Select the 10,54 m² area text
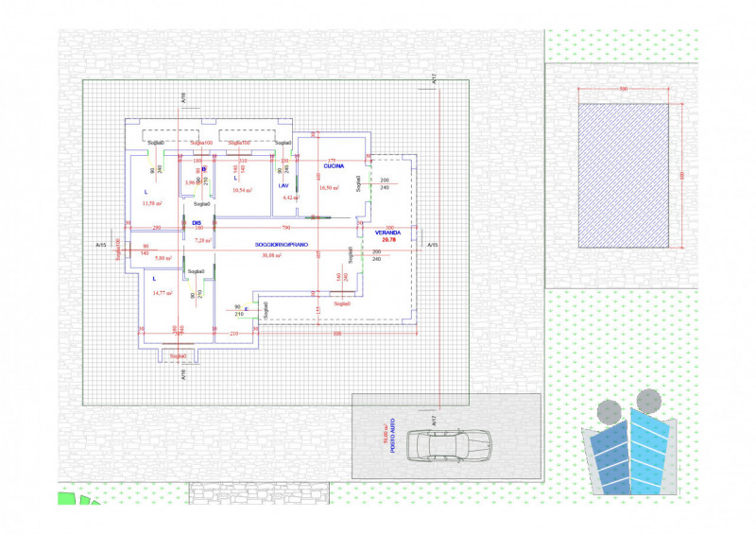 [241, 190]
